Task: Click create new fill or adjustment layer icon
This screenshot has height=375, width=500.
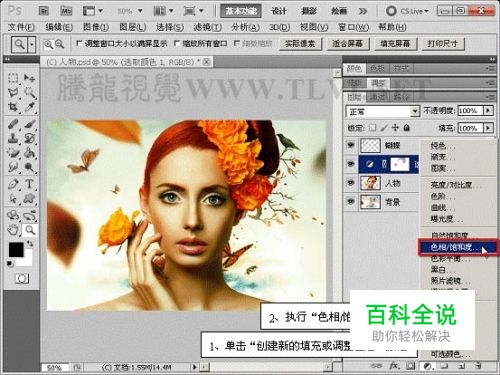Action: tap(428, 366)
